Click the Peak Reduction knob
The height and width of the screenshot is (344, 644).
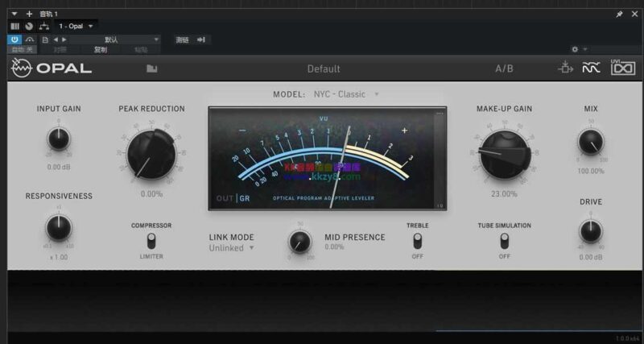(151, 154)
